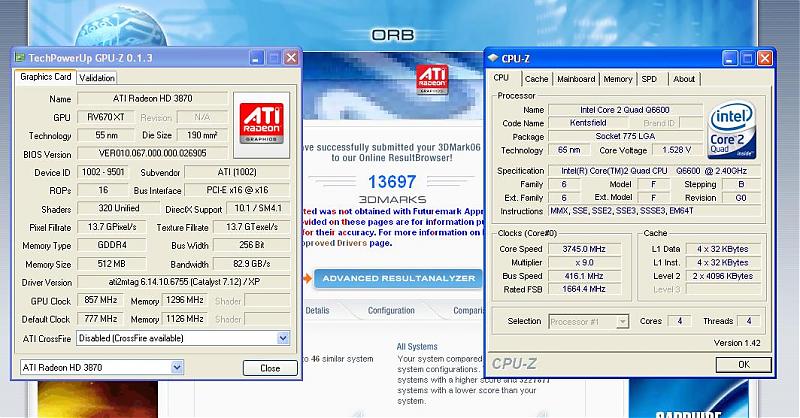The image size is (800, 418).
Task: Click the Shaders value 320 Unified
Action: [118, 208]
